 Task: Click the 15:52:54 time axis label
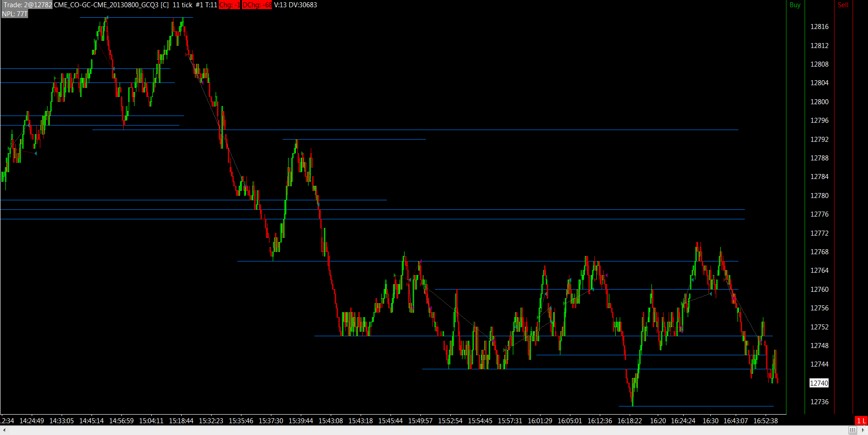click(450, 421)
